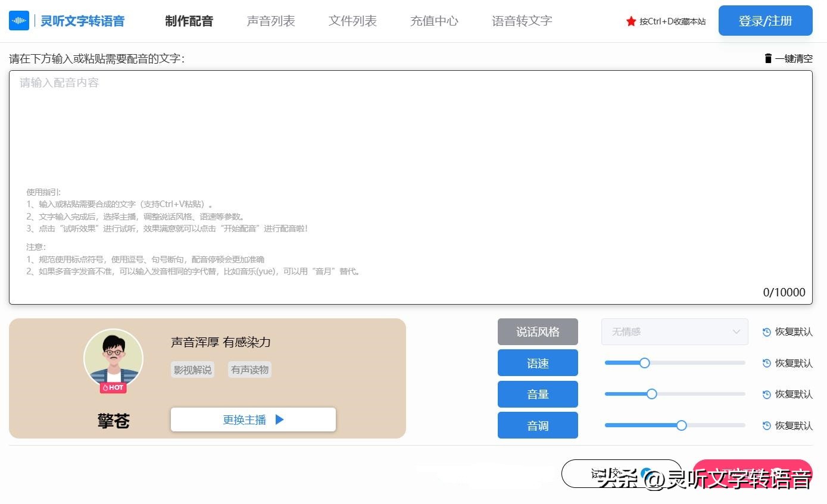Click the 恢复默认 reset icon for 音量
This screenshot has height=504, width=827.
pyautogui.click(x=766, y=394)
